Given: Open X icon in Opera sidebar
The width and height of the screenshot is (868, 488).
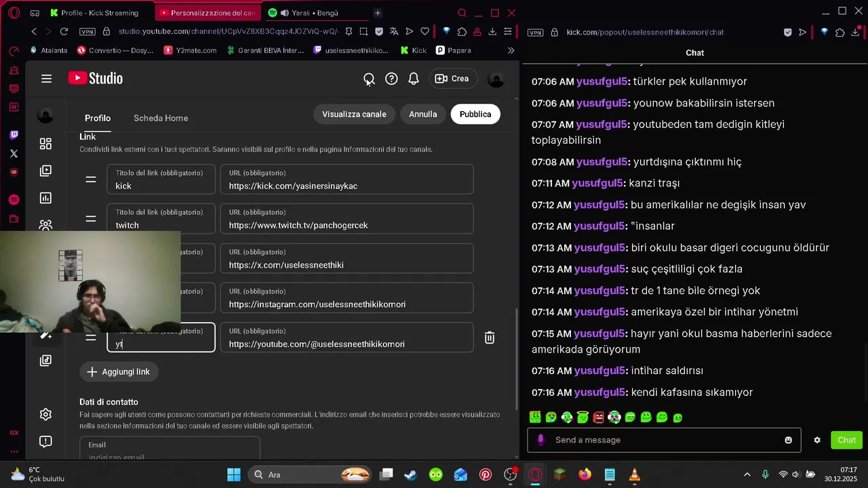Looking at the screenshot, I should click(14, 154).
